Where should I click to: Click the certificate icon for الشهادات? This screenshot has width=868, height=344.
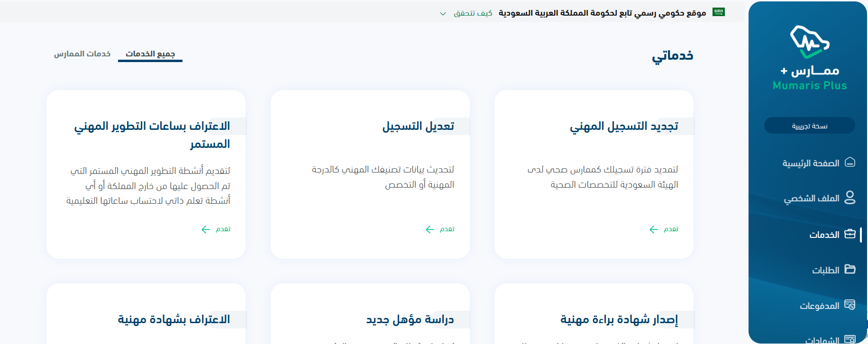(x=850, y=339)
